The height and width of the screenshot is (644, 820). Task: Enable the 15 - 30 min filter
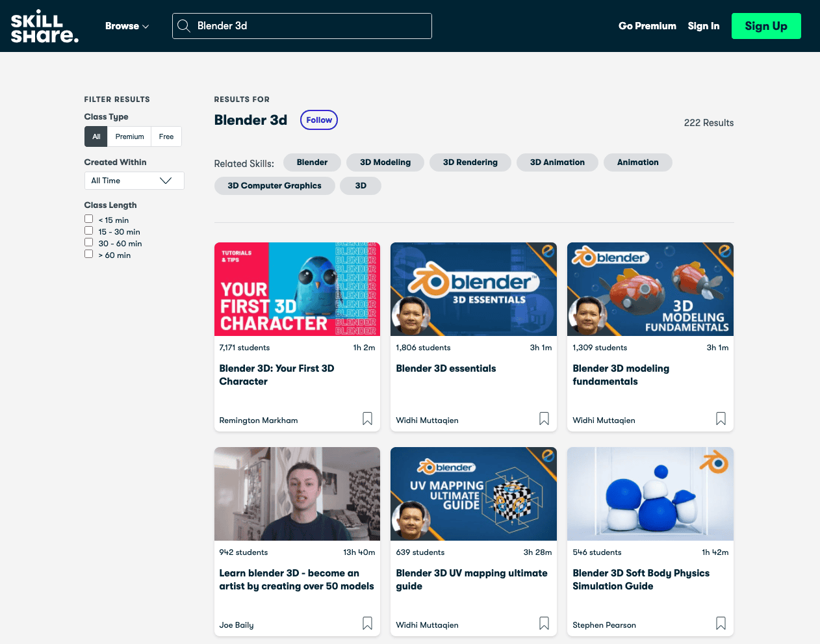tap(89, 231)
